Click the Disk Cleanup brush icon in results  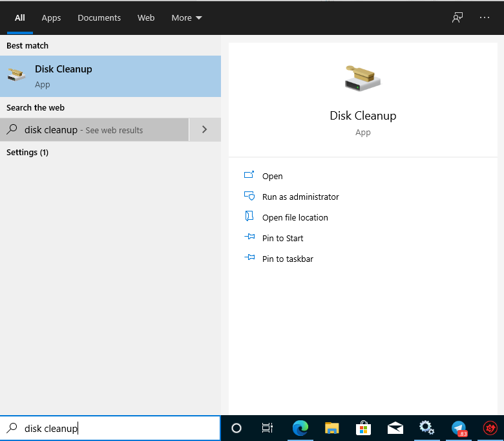[16, 74]
